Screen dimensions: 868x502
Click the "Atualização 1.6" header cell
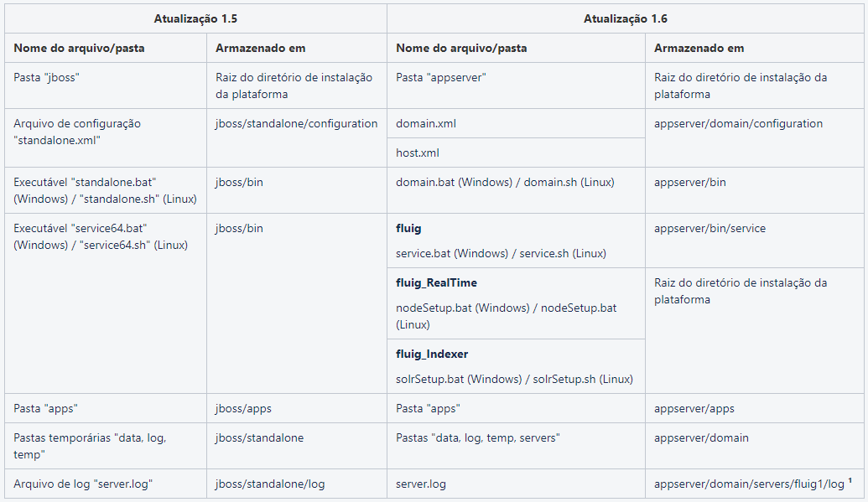coord(625,18)
